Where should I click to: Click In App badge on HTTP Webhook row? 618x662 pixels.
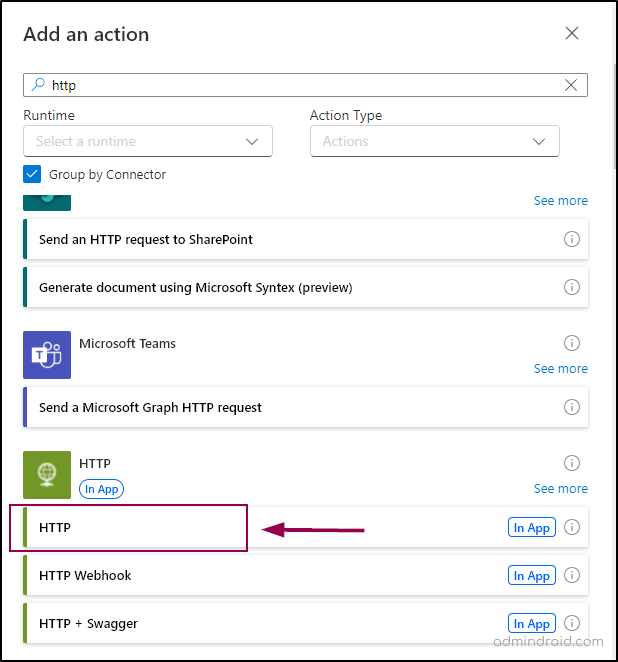click(531, 575)
